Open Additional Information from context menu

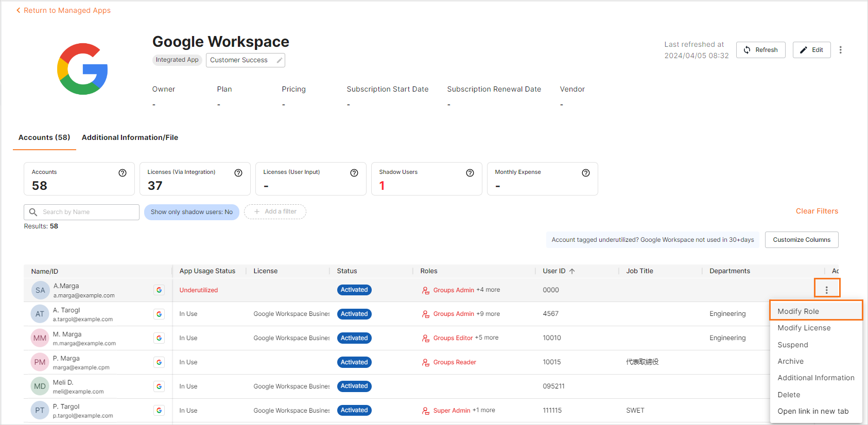816,378
